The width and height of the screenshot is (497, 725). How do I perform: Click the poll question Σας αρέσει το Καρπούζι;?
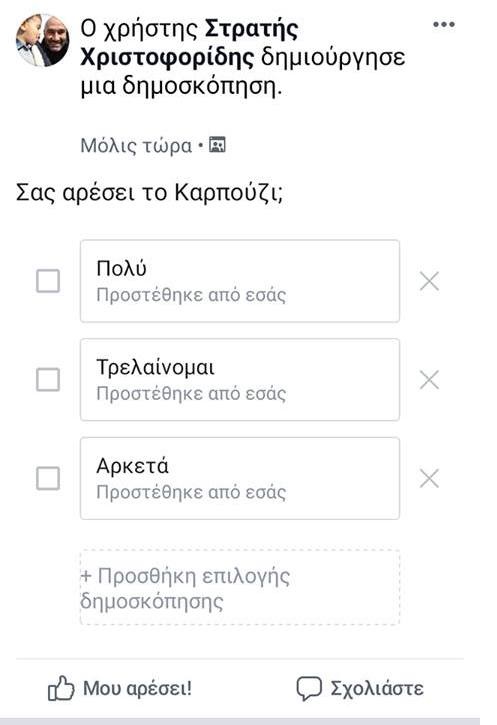[150, 192]
